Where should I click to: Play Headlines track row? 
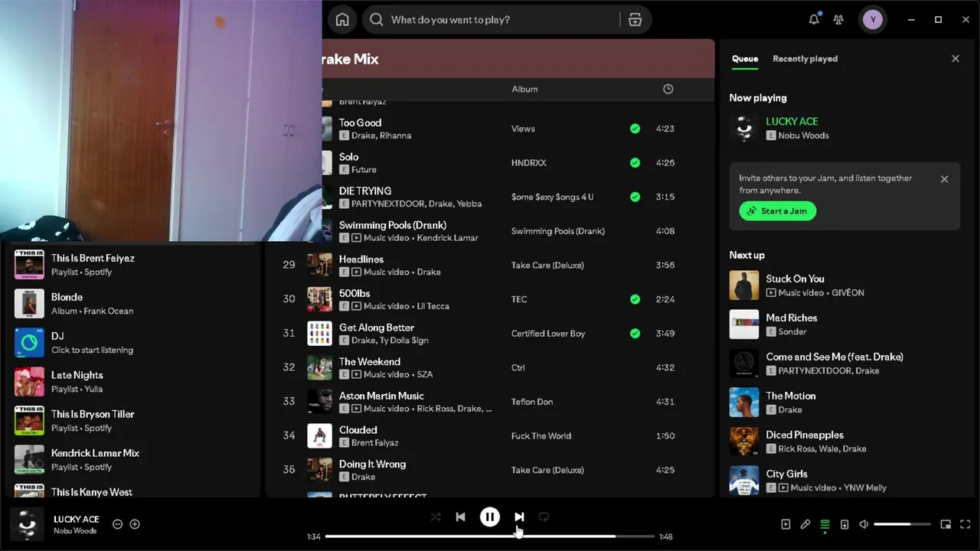(490, 265)
